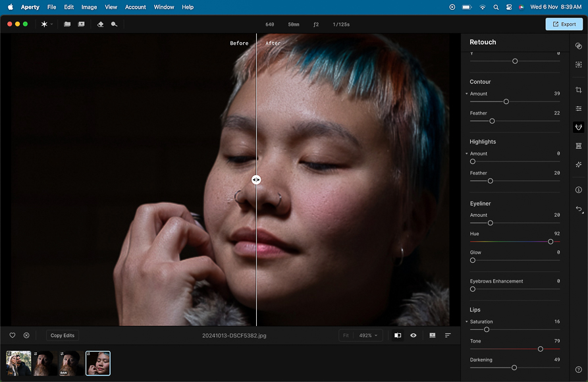Viewport: 588px width, 382px height.
Task: Select the face Retouch panel icon
Action: pyautogui.click(x=579, y=127)
